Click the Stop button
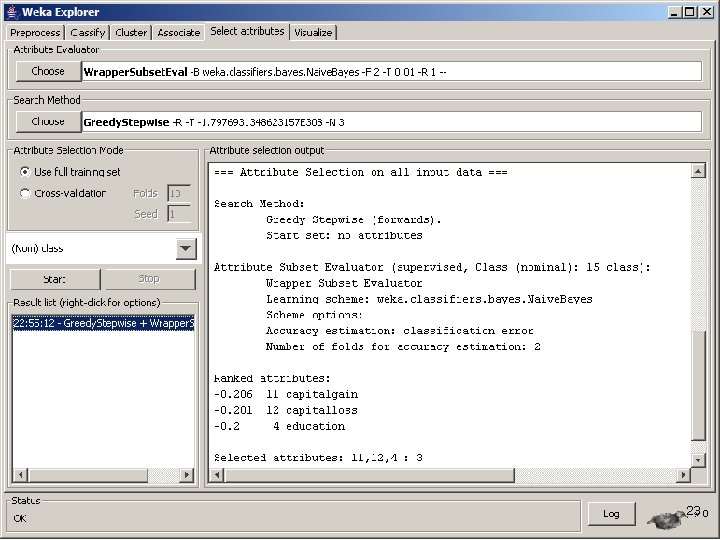This screenshot has width=720, height=540. pyautogui.click(x=149, y=279)
